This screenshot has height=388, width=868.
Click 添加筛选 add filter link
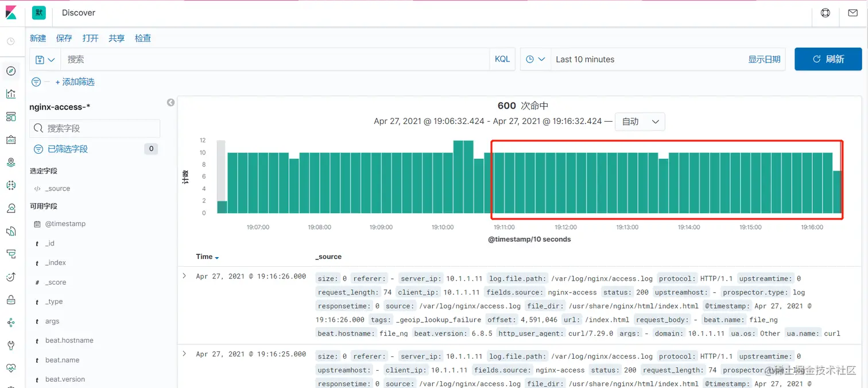75,82
